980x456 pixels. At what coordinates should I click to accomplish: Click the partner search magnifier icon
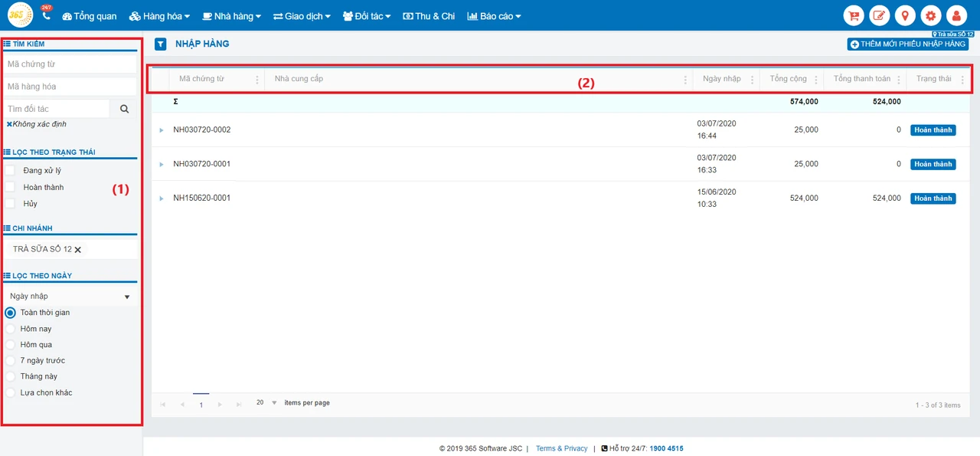125,109
